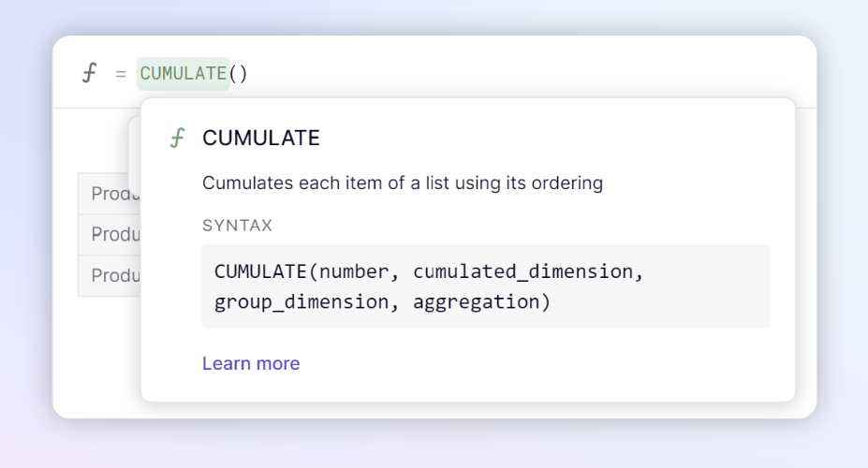Screen dimensions: 868x468
Task: Click the formula bar function icon
Action: (x=90, y=73)
